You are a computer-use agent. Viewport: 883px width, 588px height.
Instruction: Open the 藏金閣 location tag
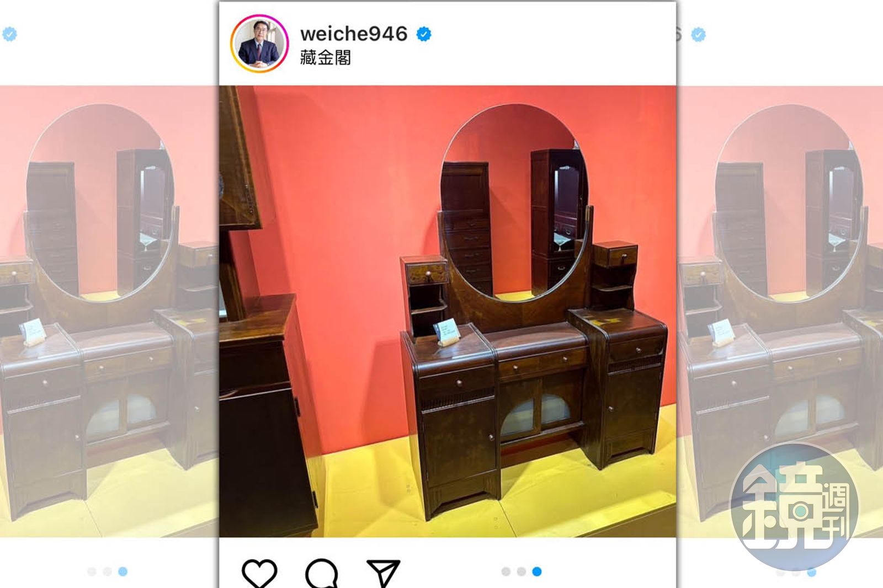326,57
